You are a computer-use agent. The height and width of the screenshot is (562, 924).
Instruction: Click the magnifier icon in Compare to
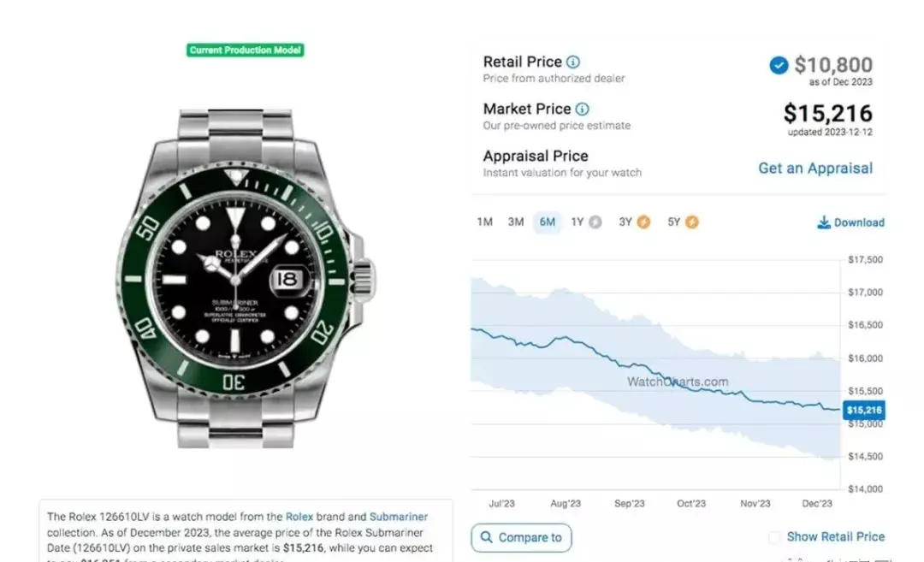[486, 537]
